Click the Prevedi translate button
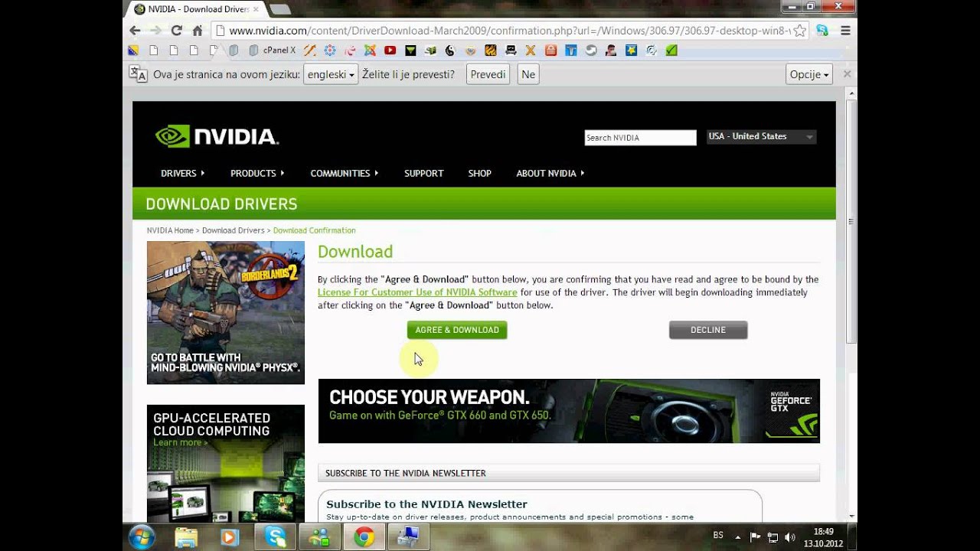980x551 pixels. tap(488, 74)
